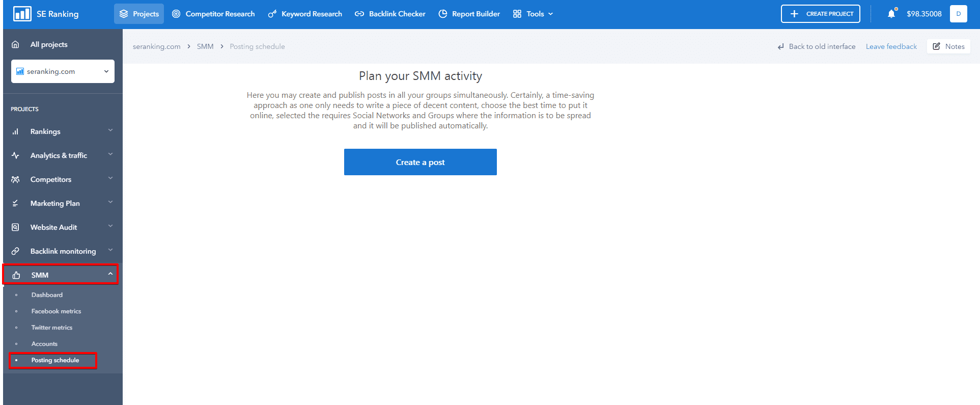Click the Backlink monitoring chain icon
This screenshot has width=980, height=405.
pos(15,251)
